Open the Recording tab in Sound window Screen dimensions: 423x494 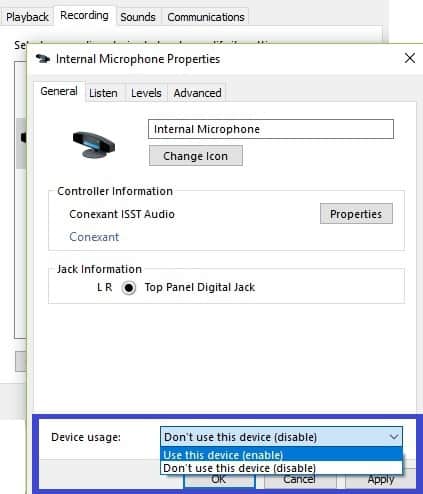point(84,15)
